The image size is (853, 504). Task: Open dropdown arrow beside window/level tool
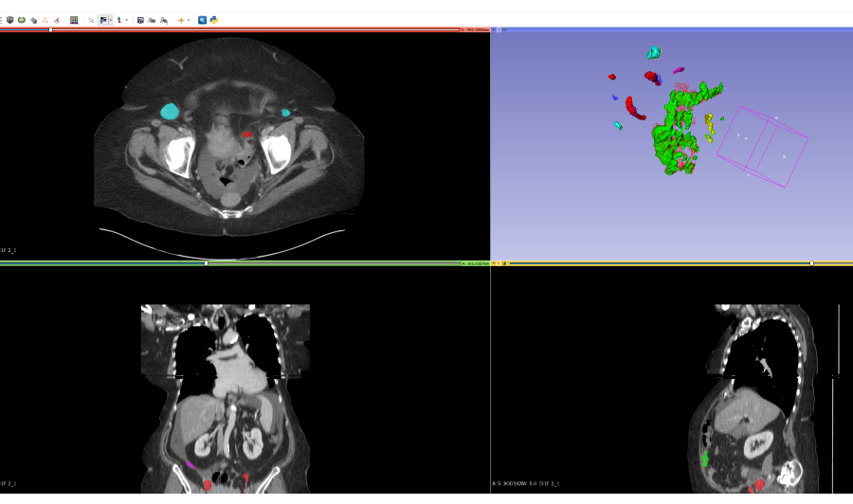click(111, 20)
